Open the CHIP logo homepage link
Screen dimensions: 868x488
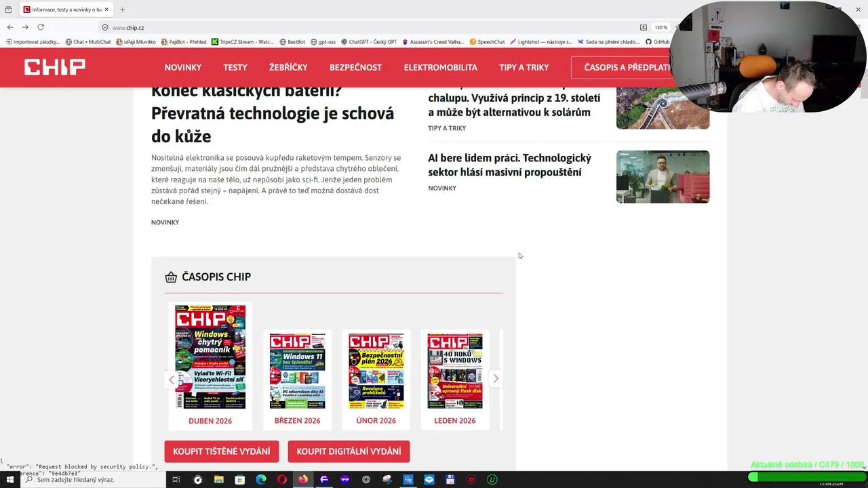(55, 67)
